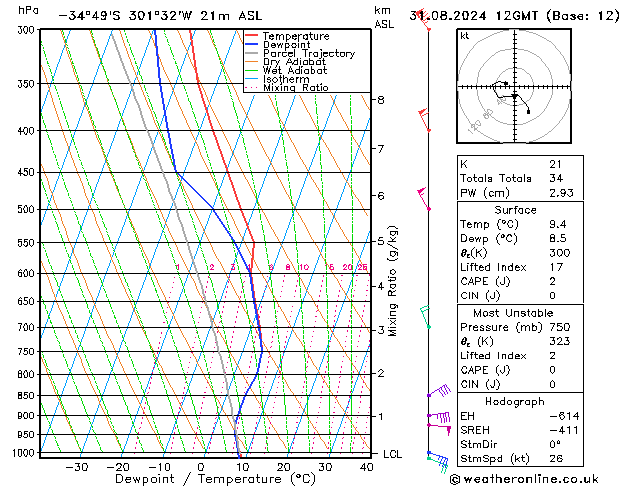This screenshot has height=486, width=629.
Task: Click the red Temperature legend line swatch
Action: tap(251, 36)
